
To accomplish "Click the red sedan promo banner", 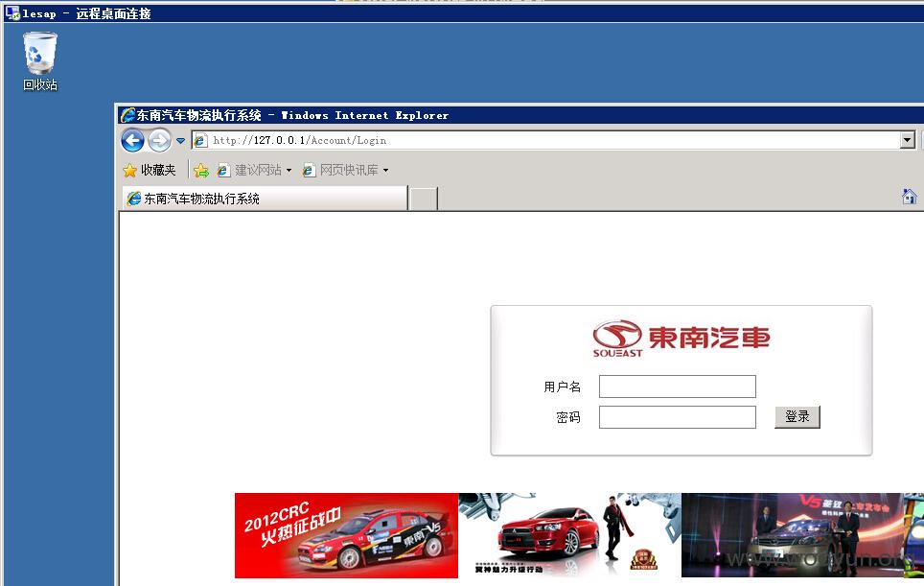I will click(569, 535).
